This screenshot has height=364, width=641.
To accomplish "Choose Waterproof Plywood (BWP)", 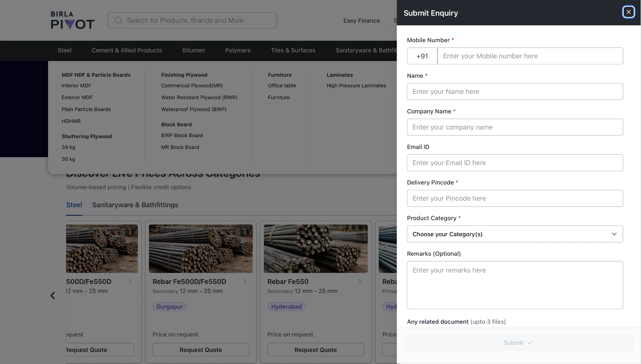I will point(194,109).
